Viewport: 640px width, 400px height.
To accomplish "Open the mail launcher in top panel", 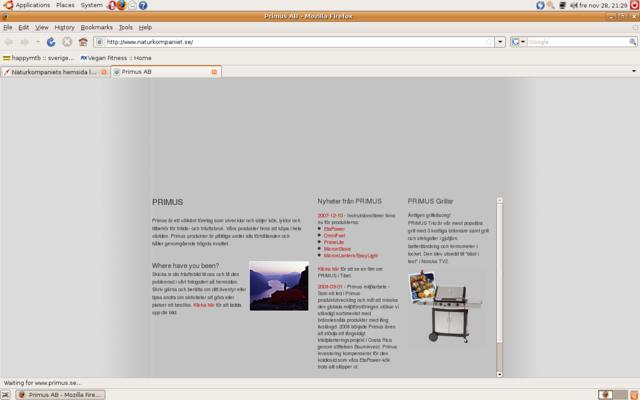I will click(132, 5).
